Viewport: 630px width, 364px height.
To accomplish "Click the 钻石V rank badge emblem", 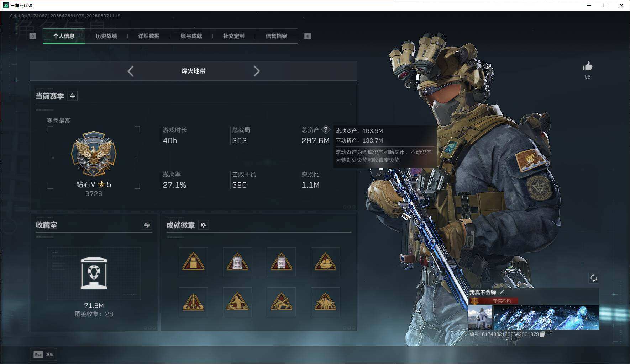I will (94, 154).
